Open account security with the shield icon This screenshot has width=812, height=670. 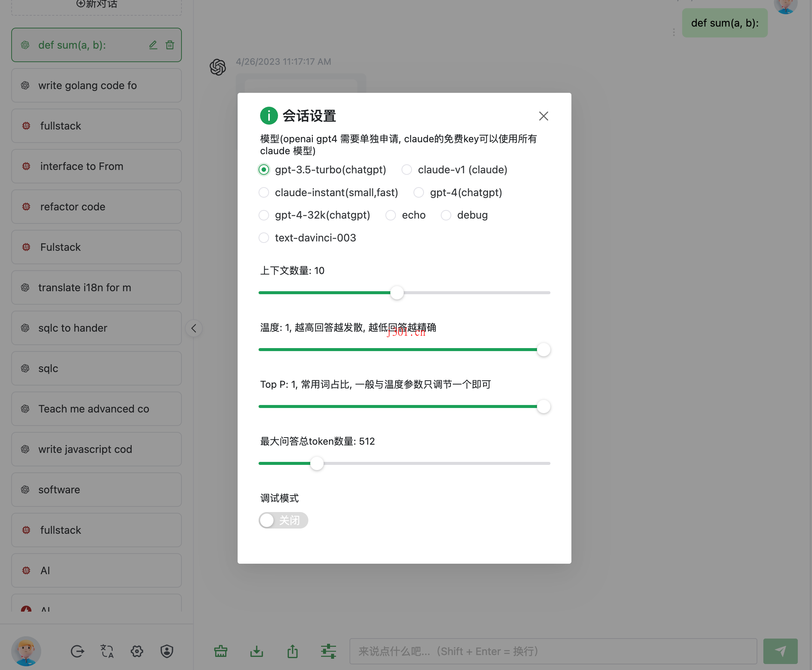(167, 651)
